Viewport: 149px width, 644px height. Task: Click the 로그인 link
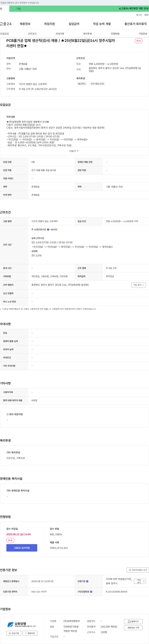[139, 15]
